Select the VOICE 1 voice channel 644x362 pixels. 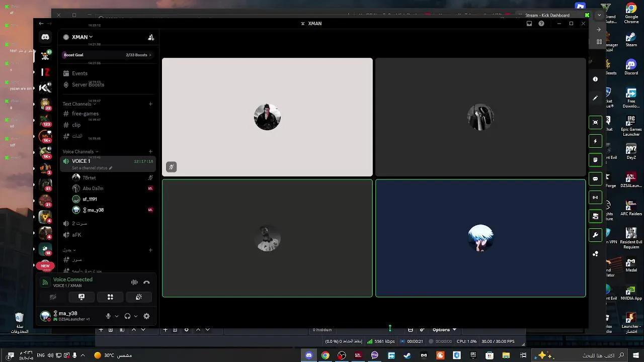tap(108, 164)
